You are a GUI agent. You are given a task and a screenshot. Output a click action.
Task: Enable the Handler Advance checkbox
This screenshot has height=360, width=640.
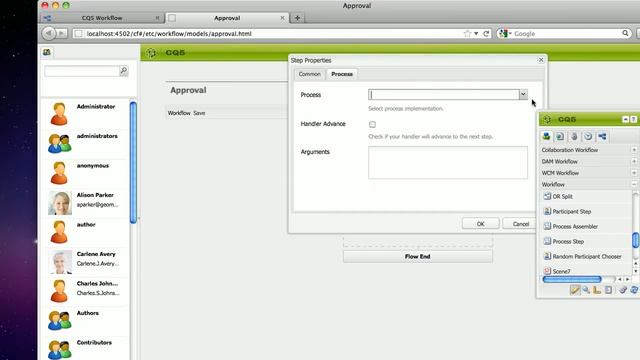click(x=372, y=124)
